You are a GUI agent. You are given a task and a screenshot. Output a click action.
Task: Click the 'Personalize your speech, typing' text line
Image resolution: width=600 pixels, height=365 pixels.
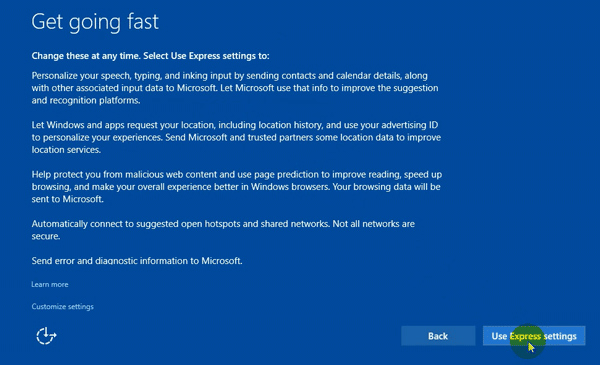(230, 76)
